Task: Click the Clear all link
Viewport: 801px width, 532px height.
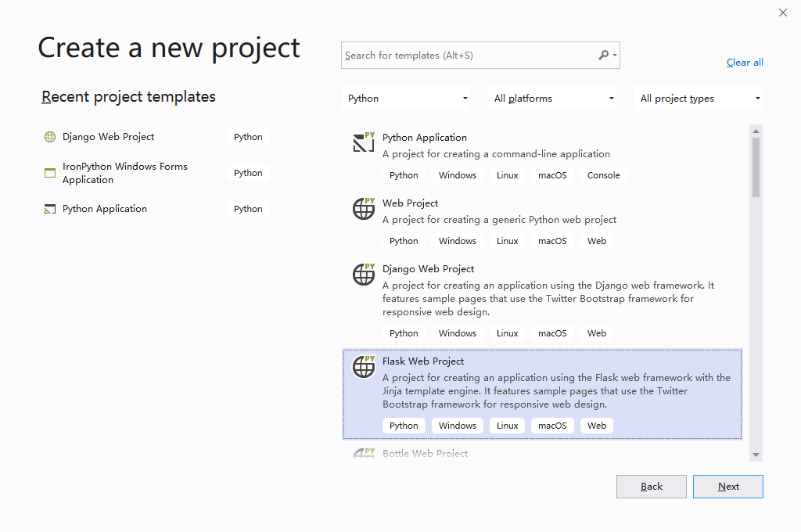Action: point(745,63)
